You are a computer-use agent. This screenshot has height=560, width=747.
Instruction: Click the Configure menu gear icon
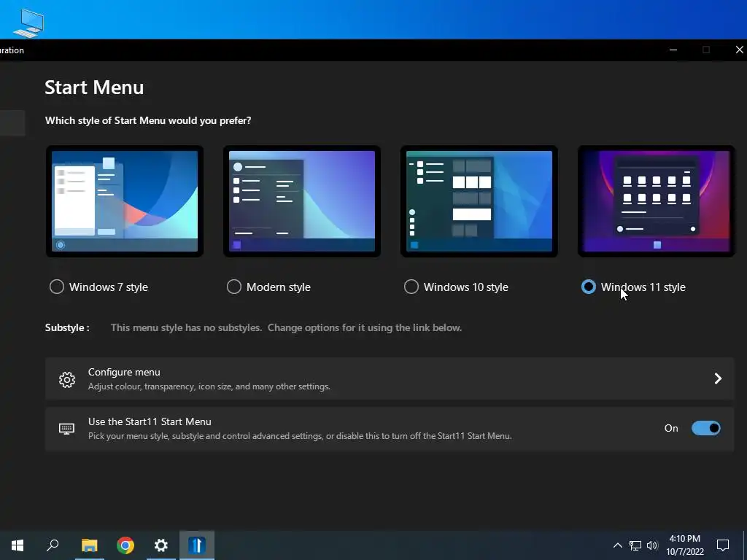tap(67, 379)
